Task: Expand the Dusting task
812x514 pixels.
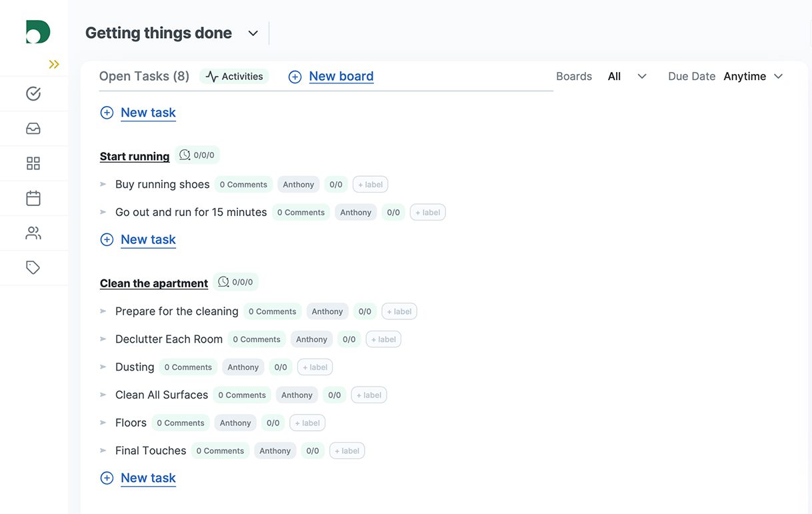Action: [103, 367]
